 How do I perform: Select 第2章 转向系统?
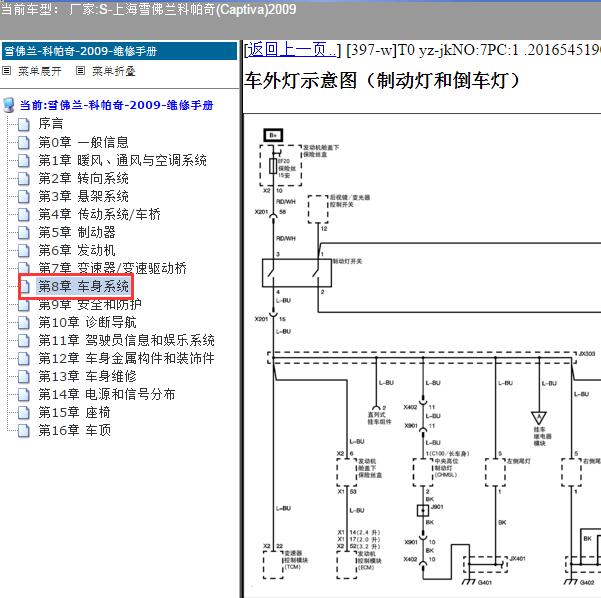pyautogui.click(x=83, y=178)
